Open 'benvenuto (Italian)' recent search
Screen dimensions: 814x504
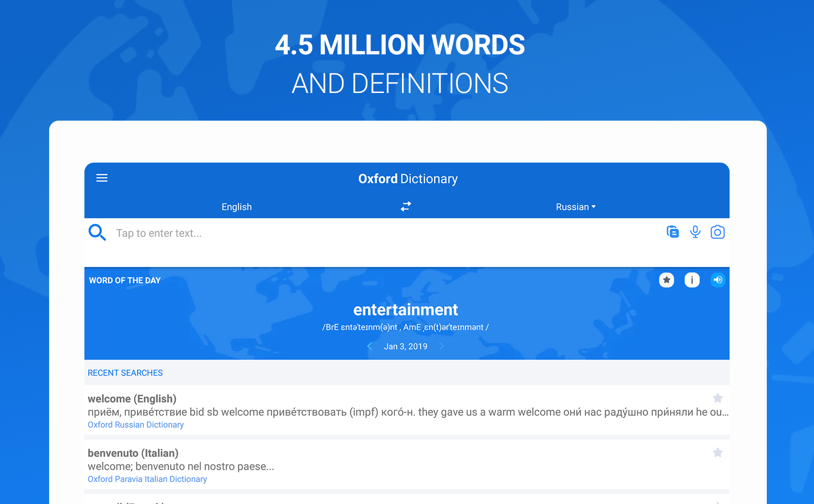[407, 464]
